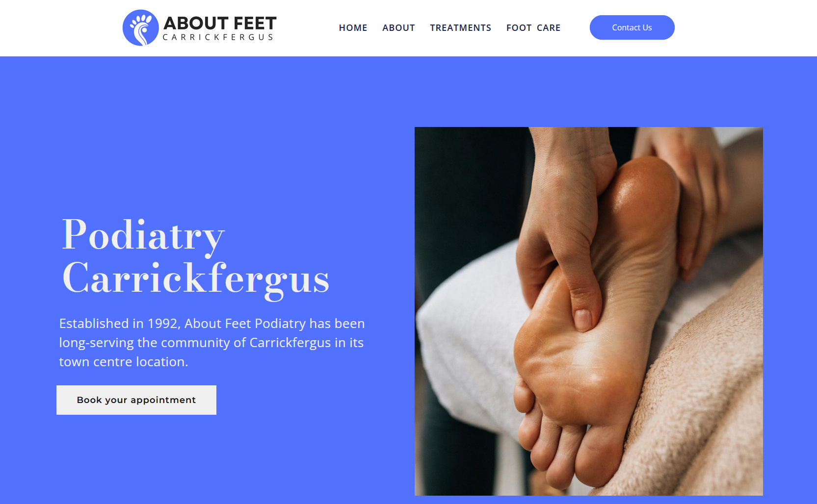
Task: Go to the ABOUT page
Action: 398,28
